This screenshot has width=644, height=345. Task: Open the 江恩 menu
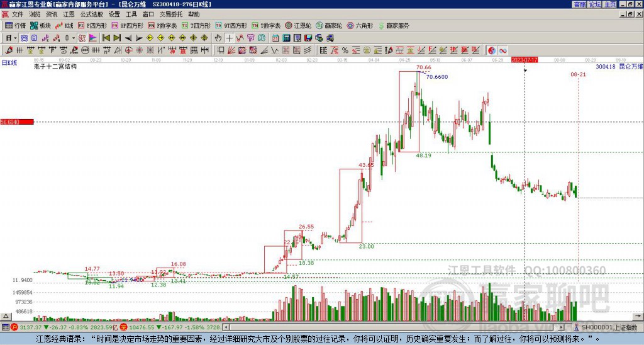(69, 14)
